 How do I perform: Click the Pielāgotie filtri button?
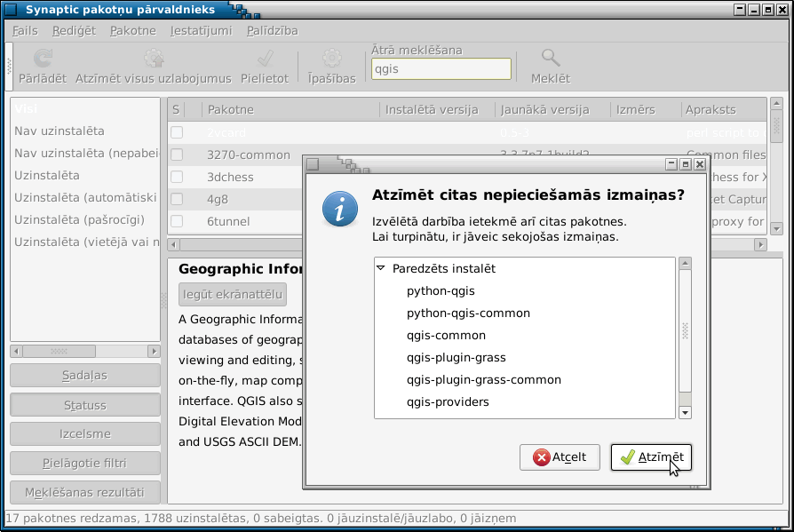click(x=85, y=463)
